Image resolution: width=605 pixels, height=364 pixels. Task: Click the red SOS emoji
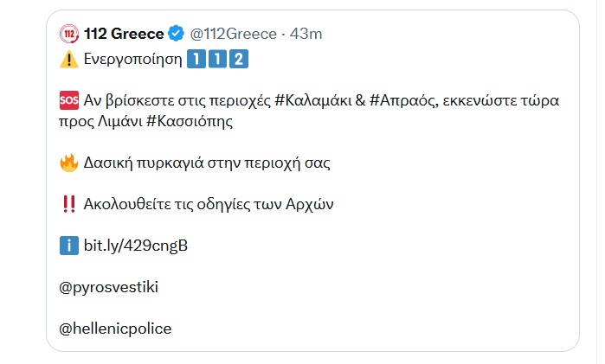[x=69, y=101]
